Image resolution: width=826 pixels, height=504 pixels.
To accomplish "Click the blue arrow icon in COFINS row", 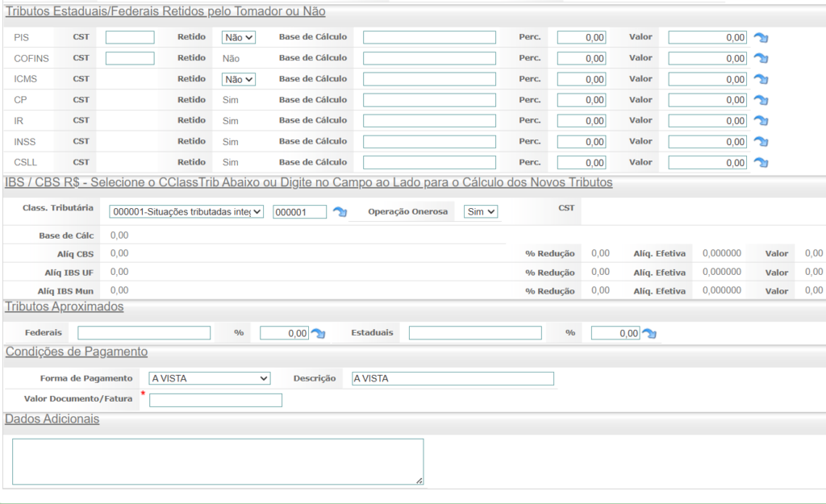I will coord(761,58).
